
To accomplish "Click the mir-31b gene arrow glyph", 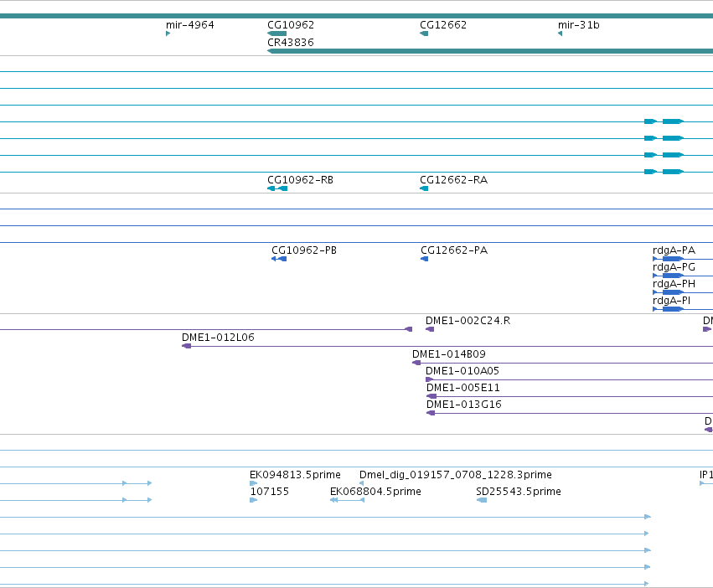I will point(561,34).
